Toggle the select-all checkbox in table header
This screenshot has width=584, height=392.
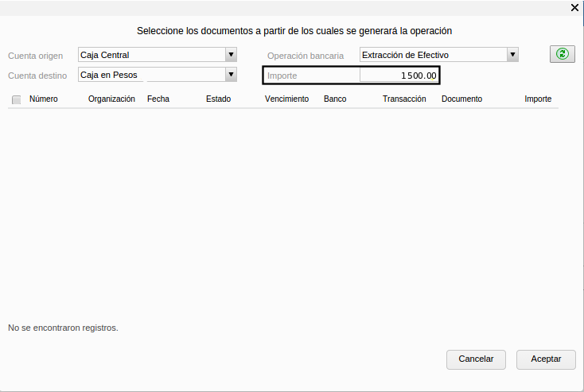pyautogui.click(x=16, y=99)
